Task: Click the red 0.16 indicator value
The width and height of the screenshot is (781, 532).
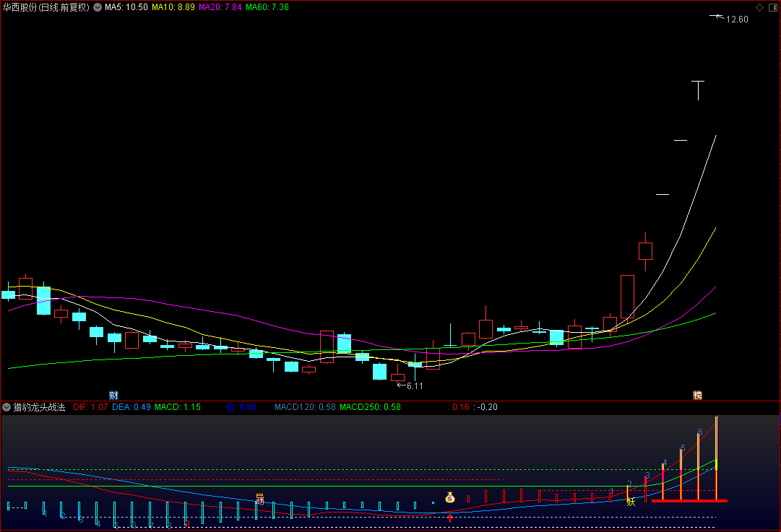Action: pyautogui.click(x=459, y=407)
